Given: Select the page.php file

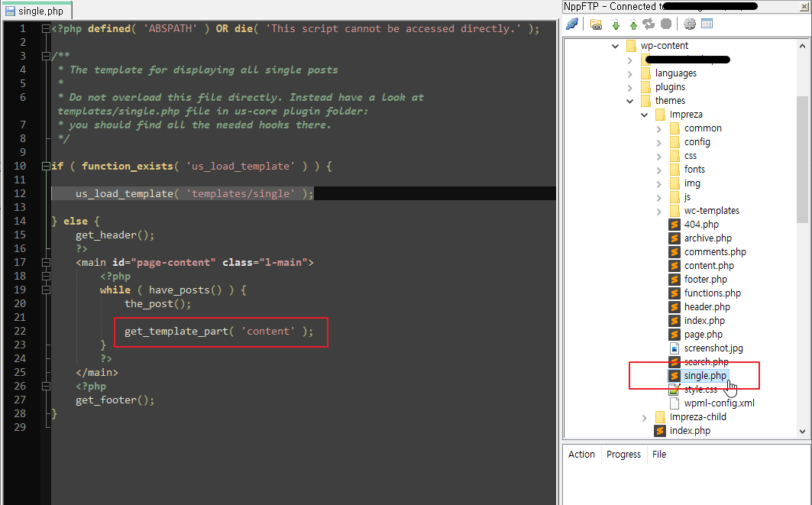Looking at the screenshot, I should pyautogui.click(x=704, y=335).
